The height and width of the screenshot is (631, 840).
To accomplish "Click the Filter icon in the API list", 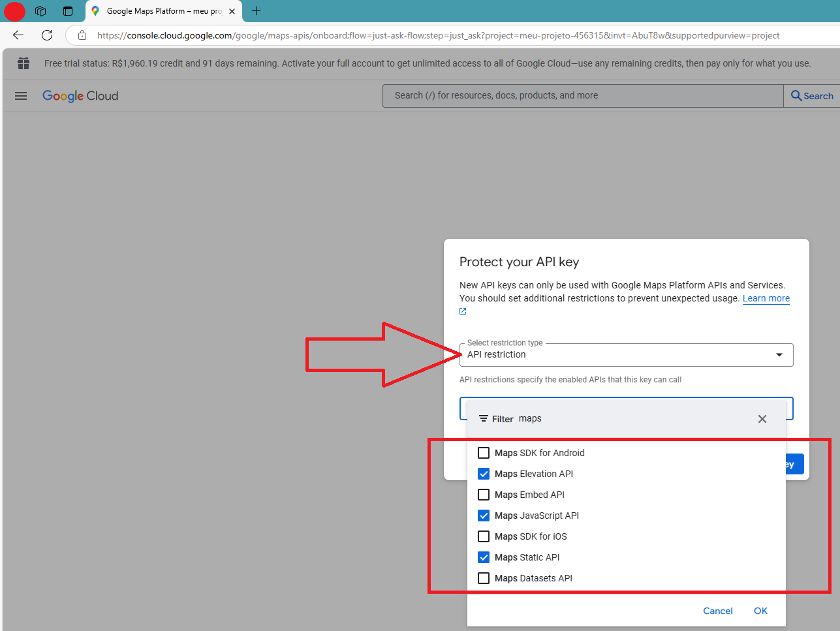I will point(483,418).
